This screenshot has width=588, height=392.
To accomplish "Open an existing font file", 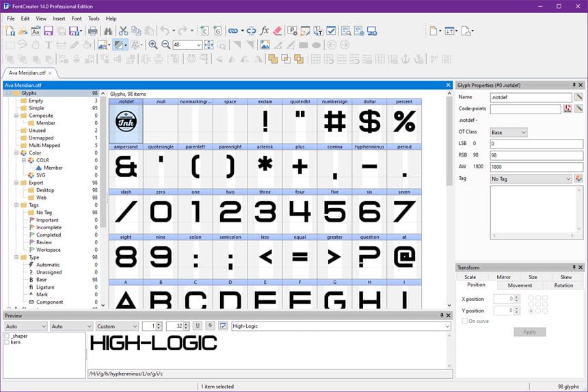I will point(23,31).
